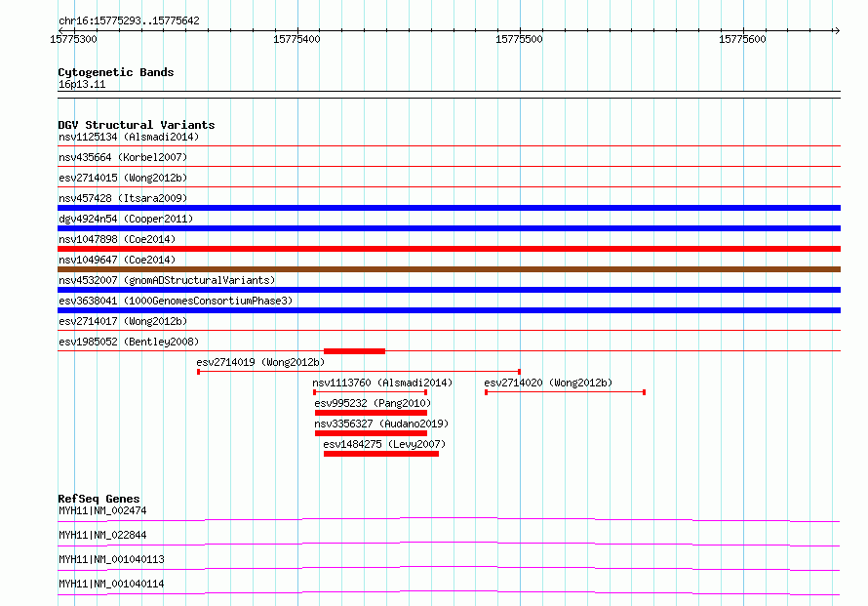The image size is (868, 606).
Task: Click MYH11|NM_002474 gene label
Action: pyautogui.click(x=102, y=510)
